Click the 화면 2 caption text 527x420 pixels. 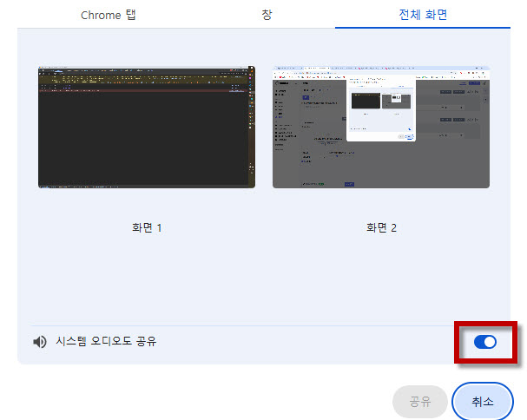pyautogui.click(x=380, y=227)
